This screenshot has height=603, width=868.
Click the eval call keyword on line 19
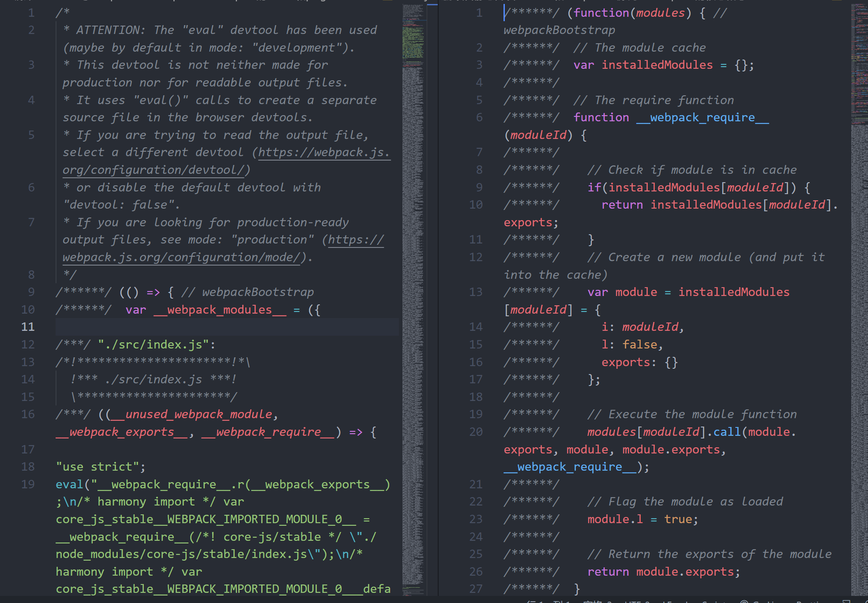click(x=69, y=484)
